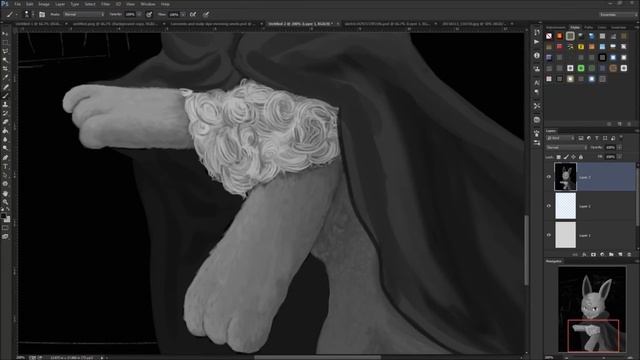The width and height of the screenshot is (640, 360).
Task: Lock image pixels in Layers panel
Action: pos(566,157)
